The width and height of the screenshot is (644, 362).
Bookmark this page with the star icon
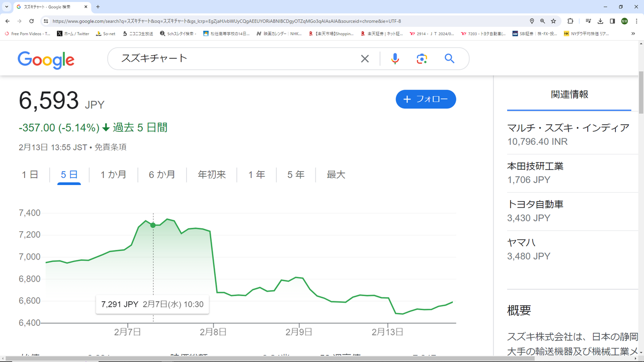coord(553,21)
